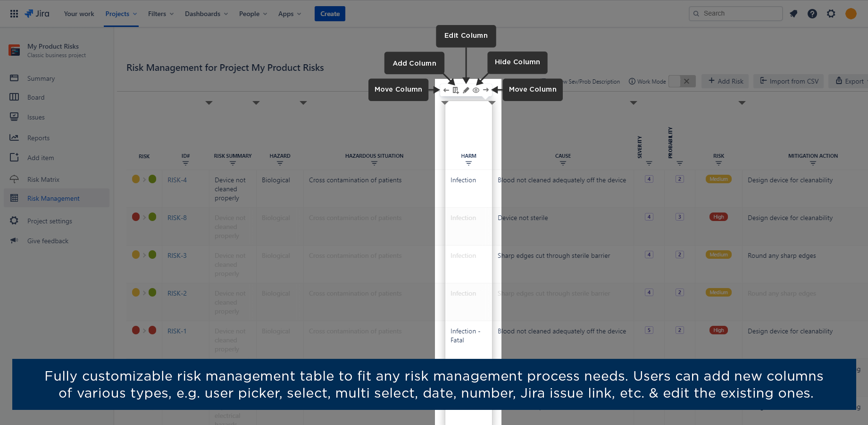Click the pencil edit column icon
868x425 pixels.
coord(466,90)
